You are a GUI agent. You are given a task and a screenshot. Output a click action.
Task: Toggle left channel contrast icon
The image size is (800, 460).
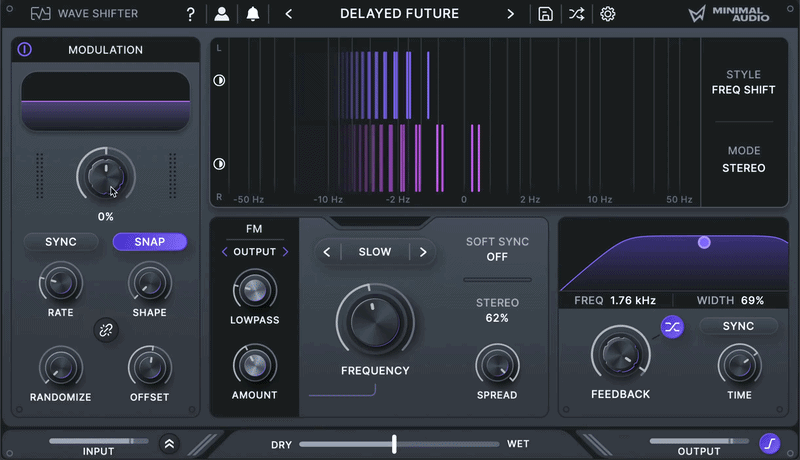pyautogui.click(x=219, y=80)
